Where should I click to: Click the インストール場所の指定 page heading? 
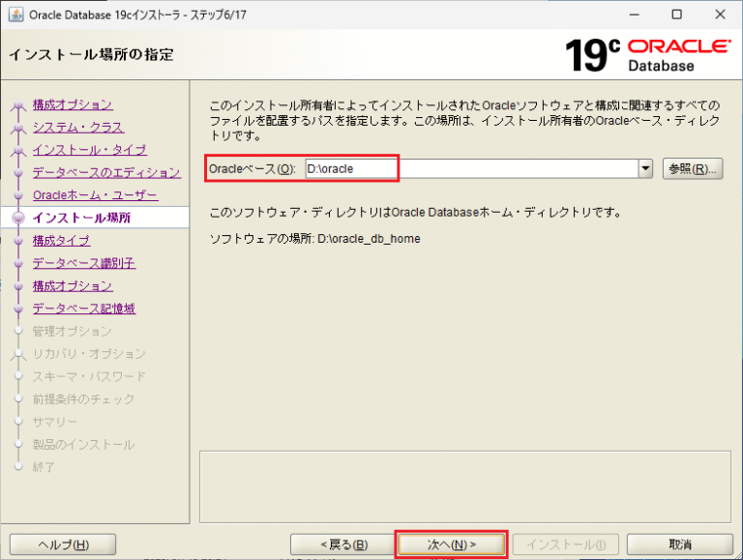[92, 54]
